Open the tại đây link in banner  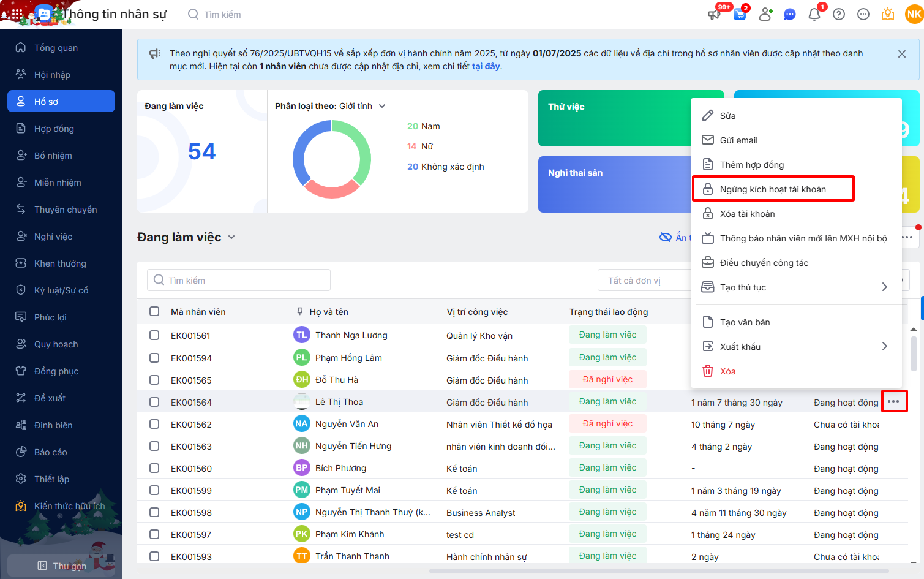486,66
